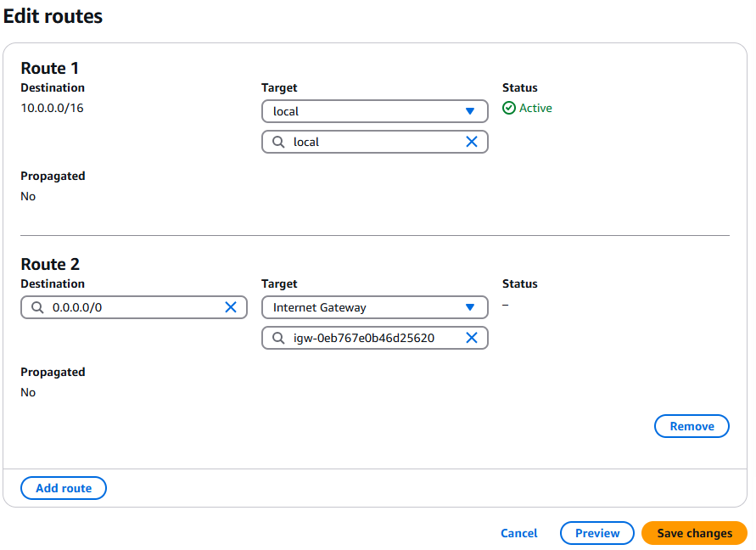Clear the 0.0.0.0/0 destination field
756x550 pixels.
[x=230, y=307]
